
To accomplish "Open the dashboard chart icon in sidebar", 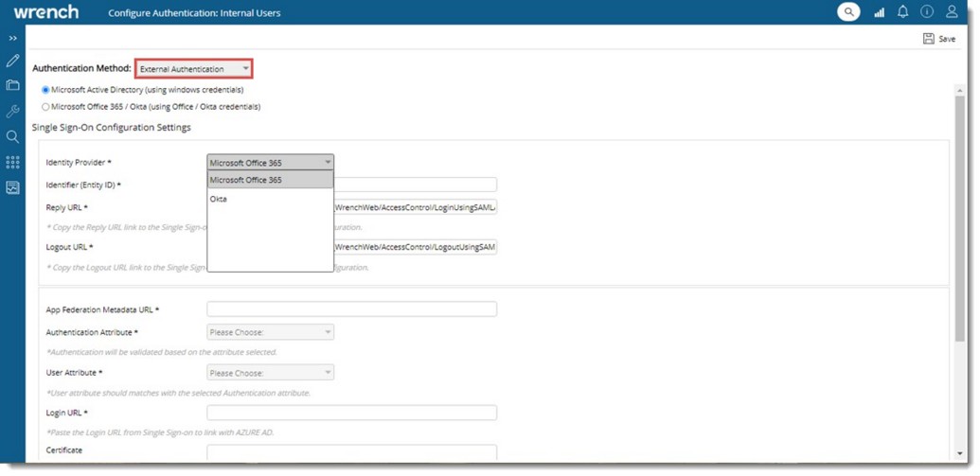I will coord(12,188).
